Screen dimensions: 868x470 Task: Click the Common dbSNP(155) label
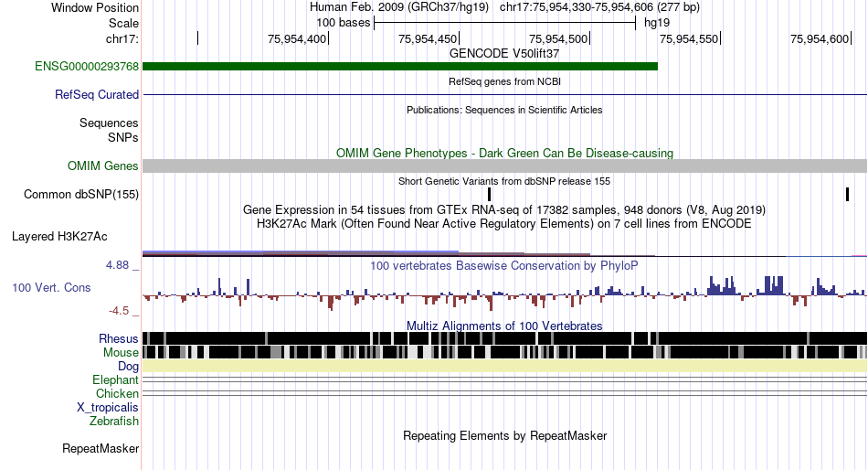[81, 195]
